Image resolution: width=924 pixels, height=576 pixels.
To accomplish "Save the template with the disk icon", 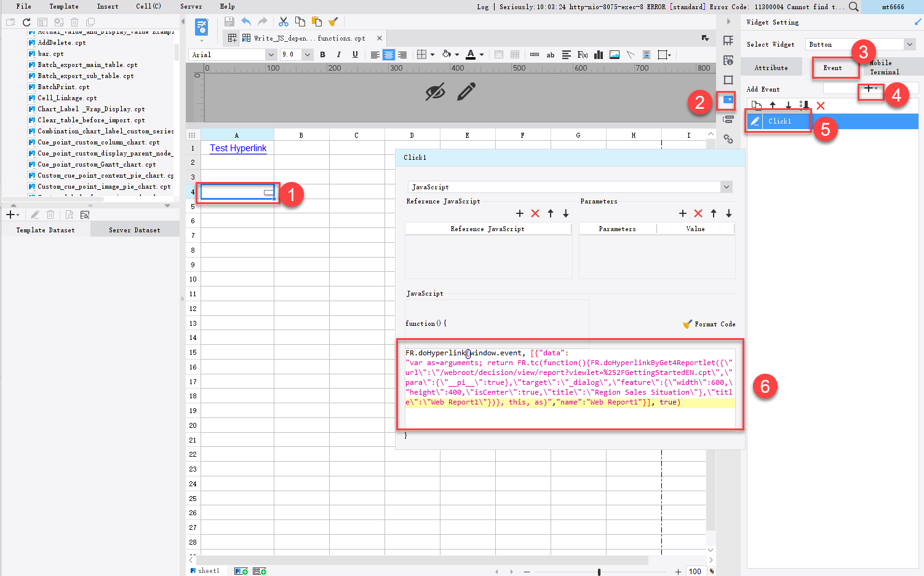I will tap(229, 22).
